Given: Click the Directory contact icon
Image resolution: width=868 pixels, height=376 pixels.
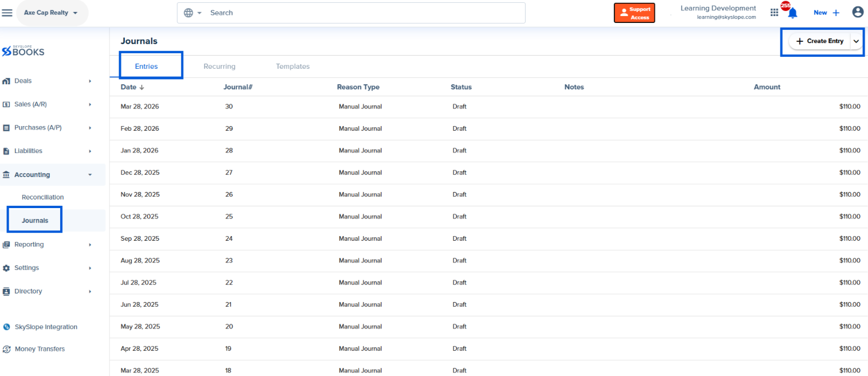Looking at the screenshot, I should coord(6,291).
